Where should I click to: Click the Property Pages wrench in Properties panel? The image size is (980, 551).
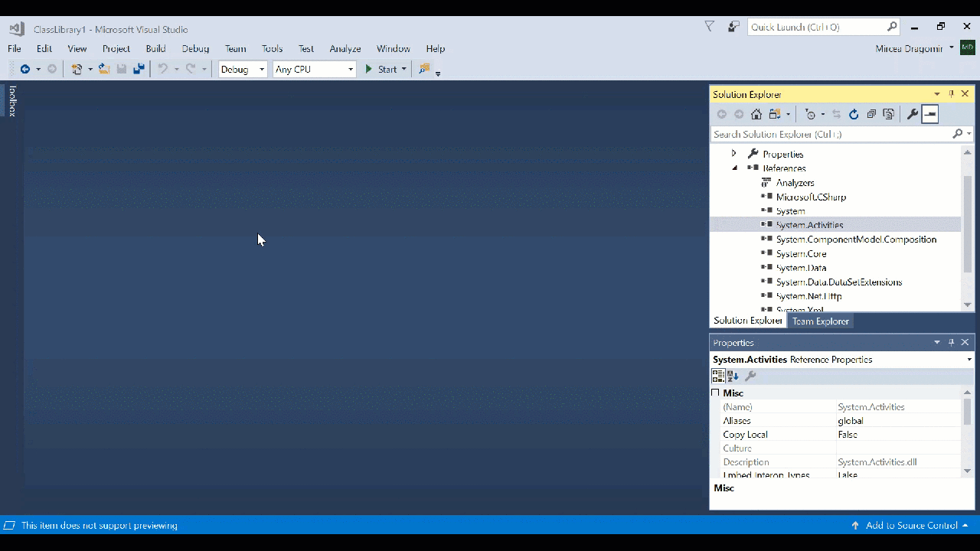[x=750, y=376]
